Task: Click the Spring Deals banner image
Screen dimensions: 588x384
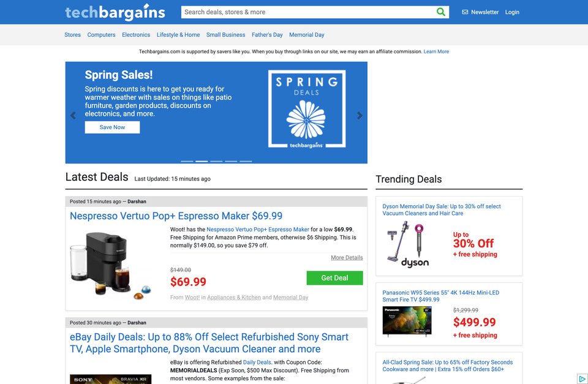Action: tap(307, 109)
